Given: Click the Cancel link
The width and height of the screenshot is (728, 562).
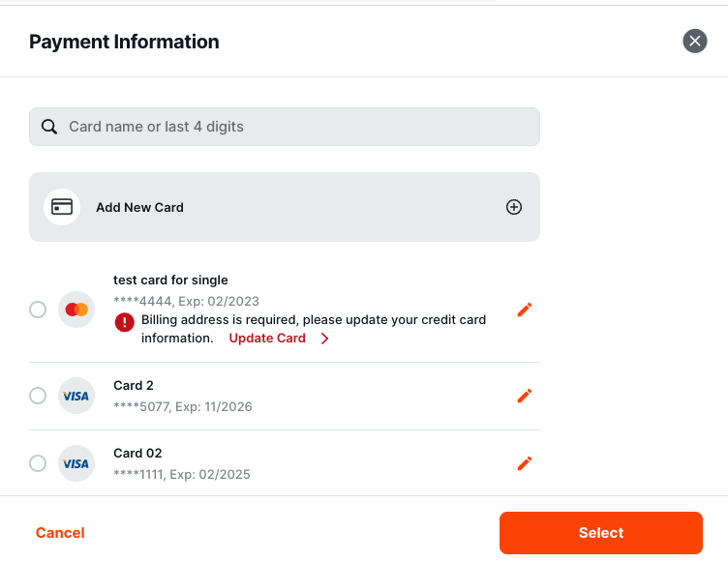Looking at the screenshot, I should (60, 533).
